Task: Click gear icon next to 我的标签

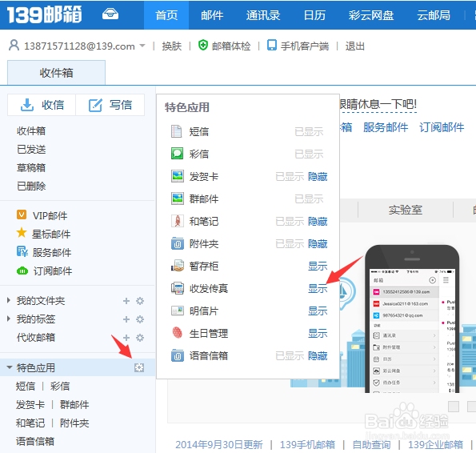Action: pos(140,319)
